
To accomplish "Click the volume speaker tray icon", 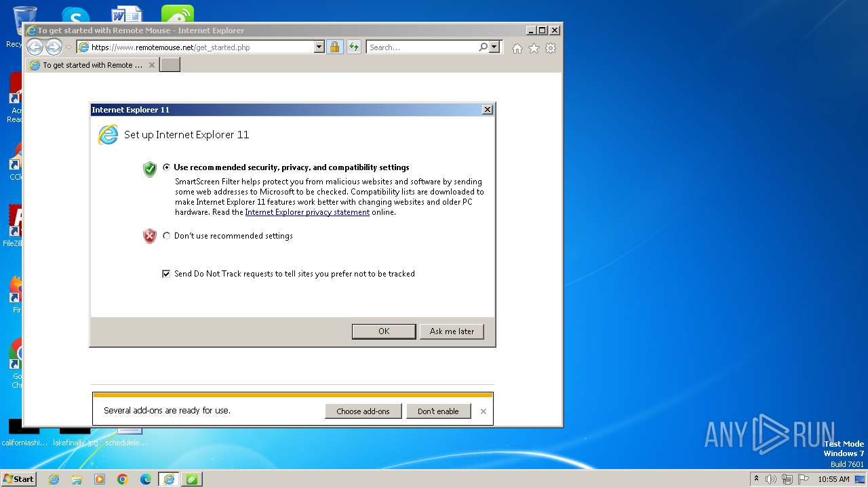I will (x=771, y=479).
